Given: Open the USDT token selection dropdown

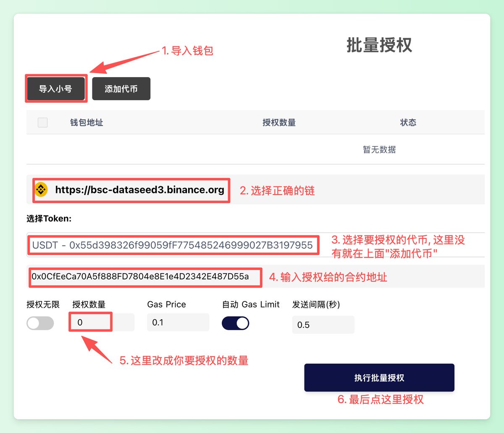Looking at the screenshot, I should (255, 245).
